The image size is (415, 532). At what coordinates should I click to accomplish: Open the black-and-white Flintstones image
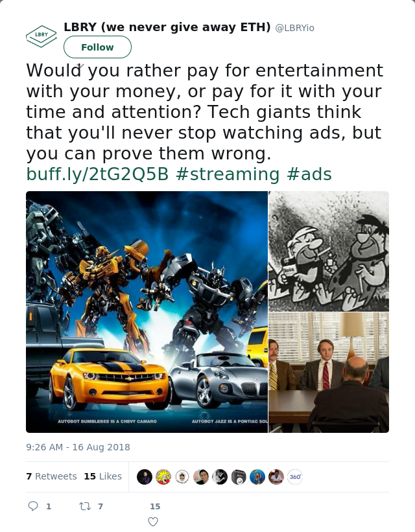(329, 251)
